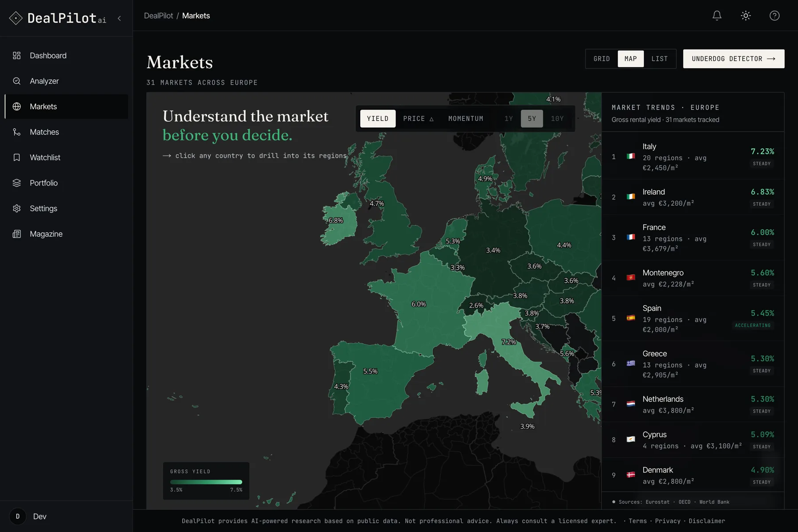Click the gross yield gradient legend bar
Image resolution: width=798 pixels, height=532 pixels.
[x=206, y=482]
